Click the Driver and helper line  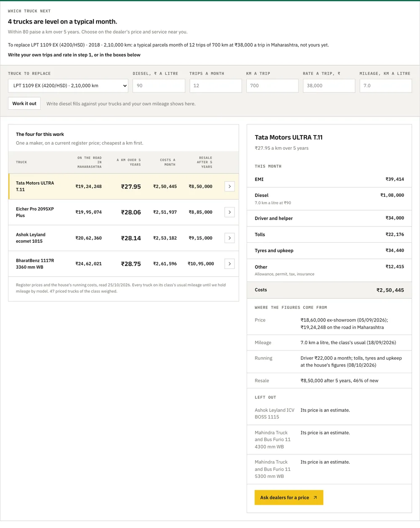point(329,218)
